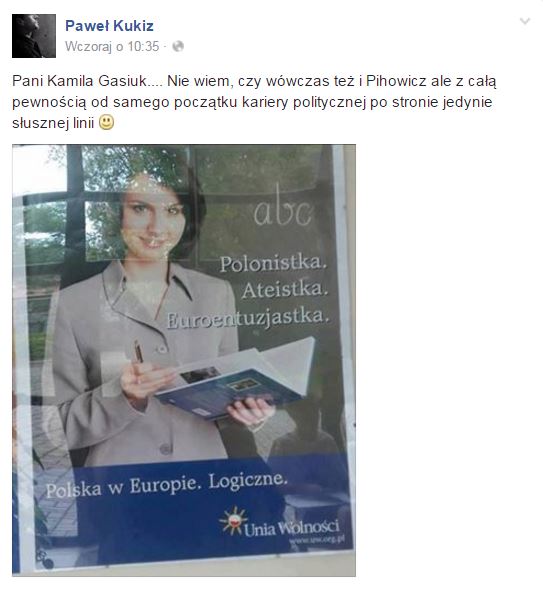Open the Paweł Kukiz profile name link

(x=109, y=26)
